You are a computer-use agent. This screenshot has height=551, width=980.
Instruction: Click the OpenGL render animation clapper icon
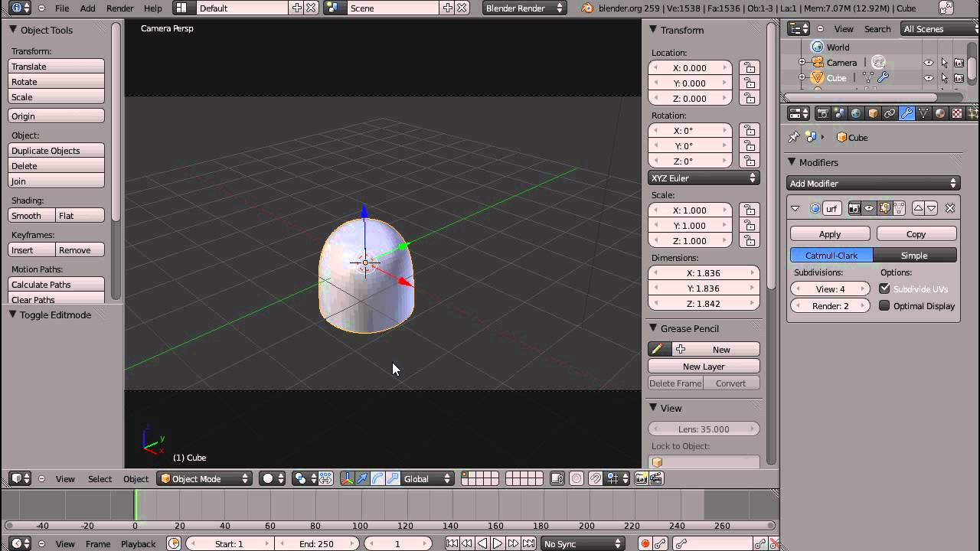(x=656, y=478)
